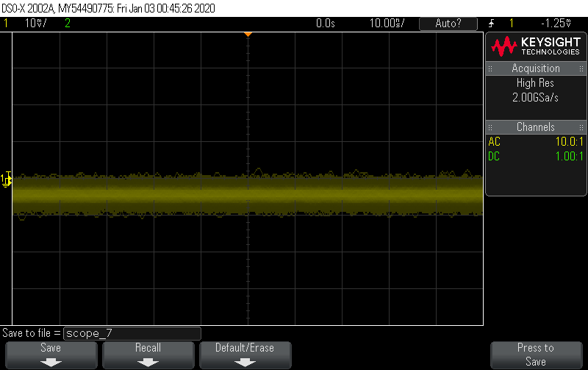
Task: Click the DSO-X 2002A timestamp header text
Action: coord(108,8)
